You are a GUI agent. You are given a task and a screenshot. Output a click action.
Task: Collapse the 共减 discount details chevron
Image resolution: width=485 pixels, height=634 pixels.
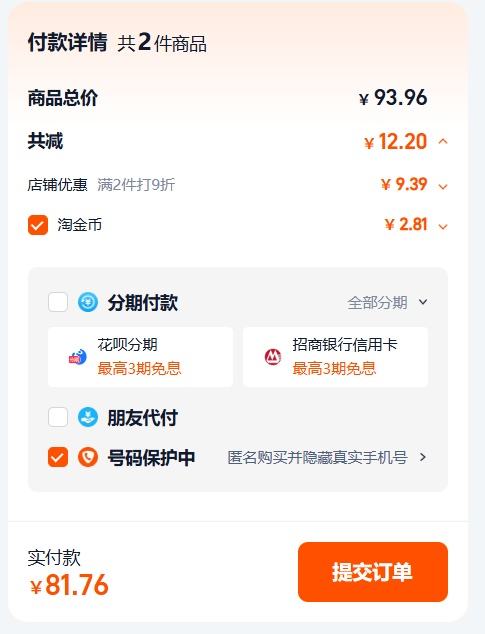coord(443,142)
